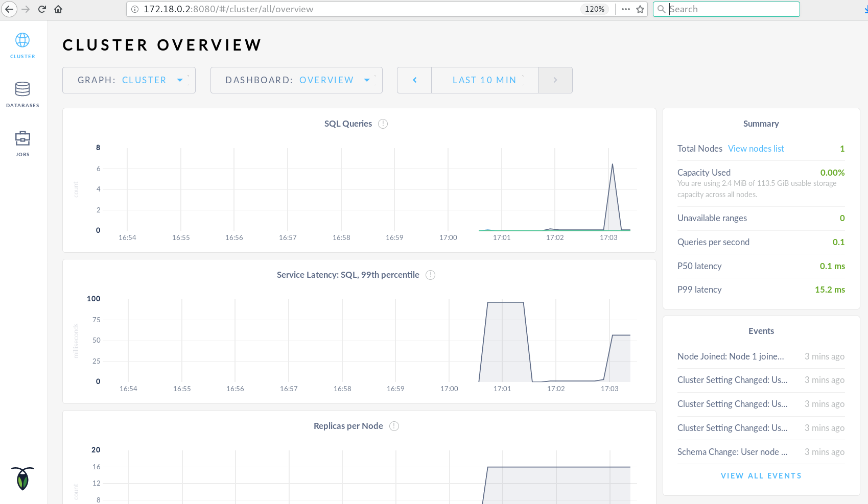Click Service Latency info tooltip icon
The image size is (868, 504).
click(430, 275)
